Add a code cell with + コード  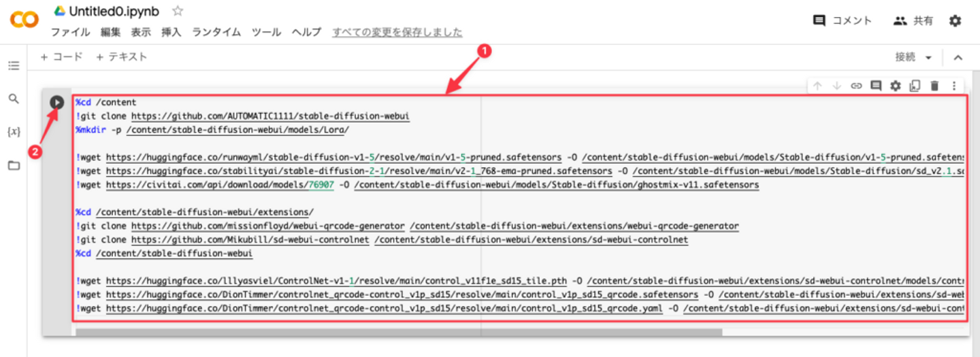pos(61,57)
